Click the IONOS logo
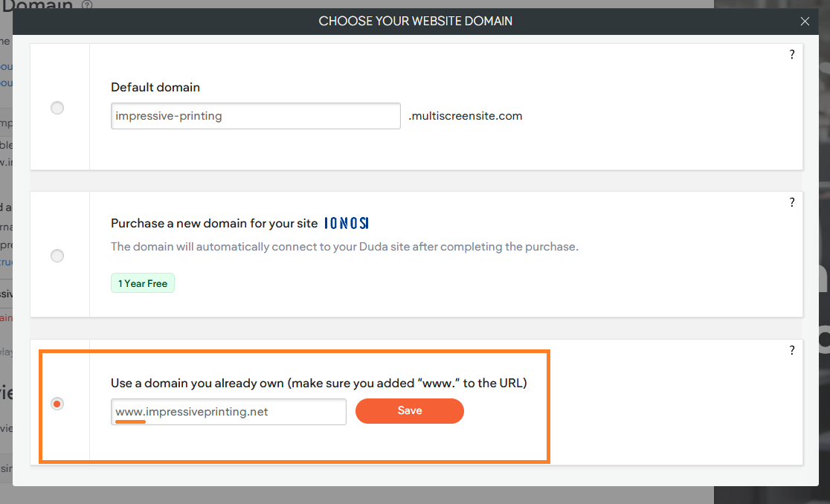The width and height of the screenshot is (830, 504). coord(346,223)
